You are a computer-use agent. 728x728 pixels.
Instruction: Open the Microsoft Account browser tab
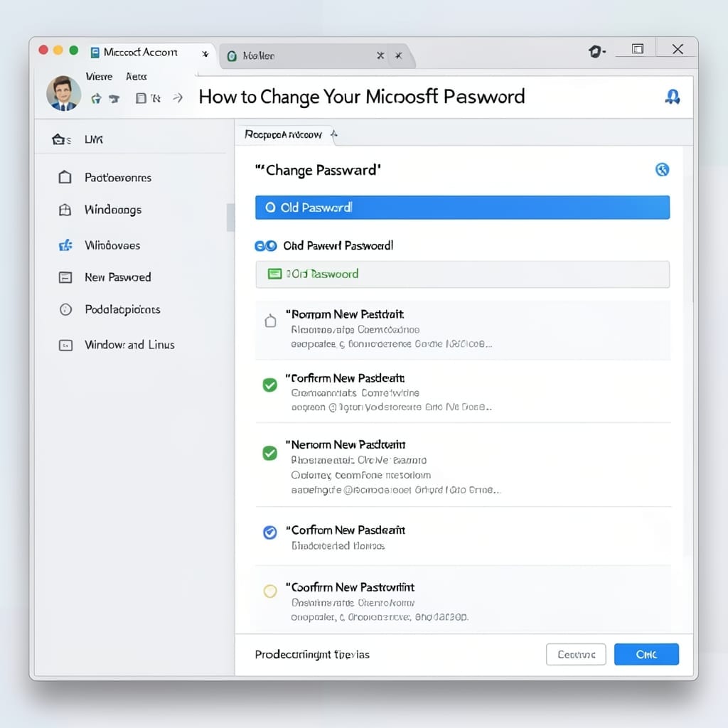click(x=150, y=53)
